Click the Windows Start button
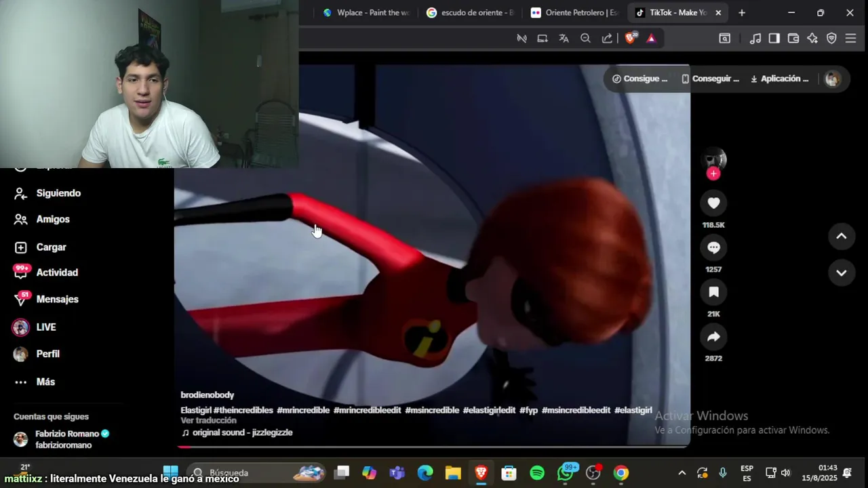The image size is (868, 488). tap(170, 472)
